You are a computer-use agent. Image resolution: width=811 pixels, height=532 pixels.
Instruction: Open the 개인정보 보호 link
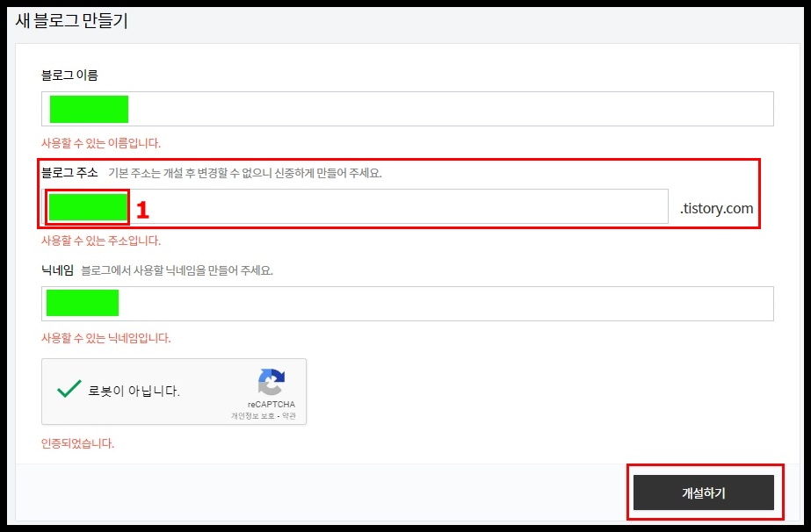pyautogui.click(x=252, y=415)
